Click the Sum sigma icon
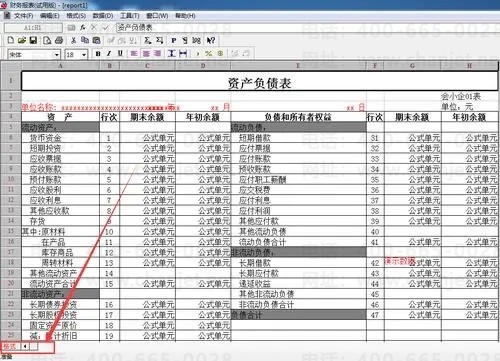 tap(148, 40)
